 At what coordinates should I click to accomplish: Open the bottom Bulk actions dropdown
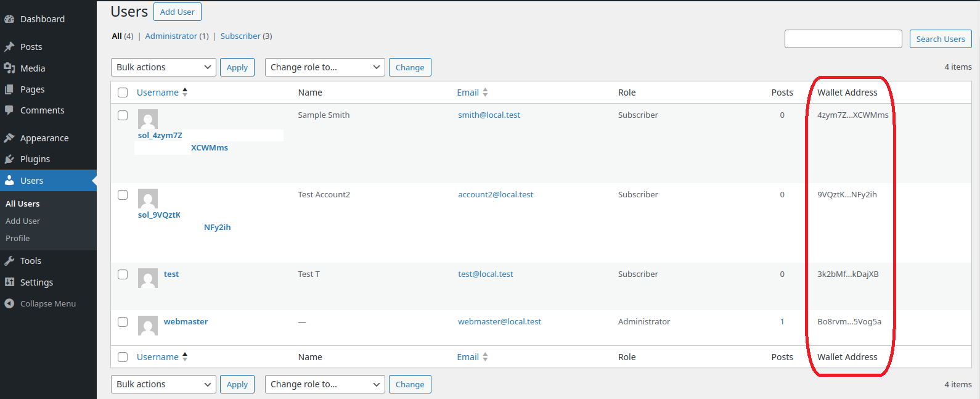click(163, 384)
